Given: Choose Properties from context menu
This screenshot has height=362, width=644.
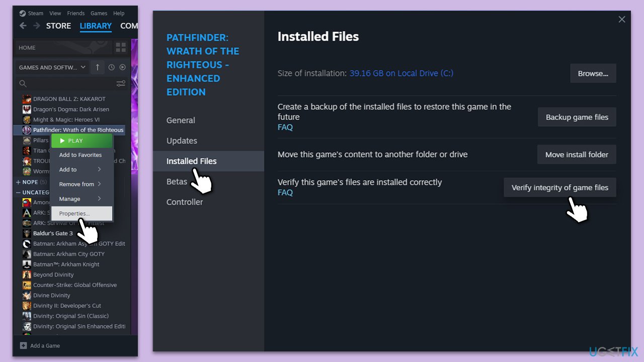Looking at the screenshot, I should (82, 214).
